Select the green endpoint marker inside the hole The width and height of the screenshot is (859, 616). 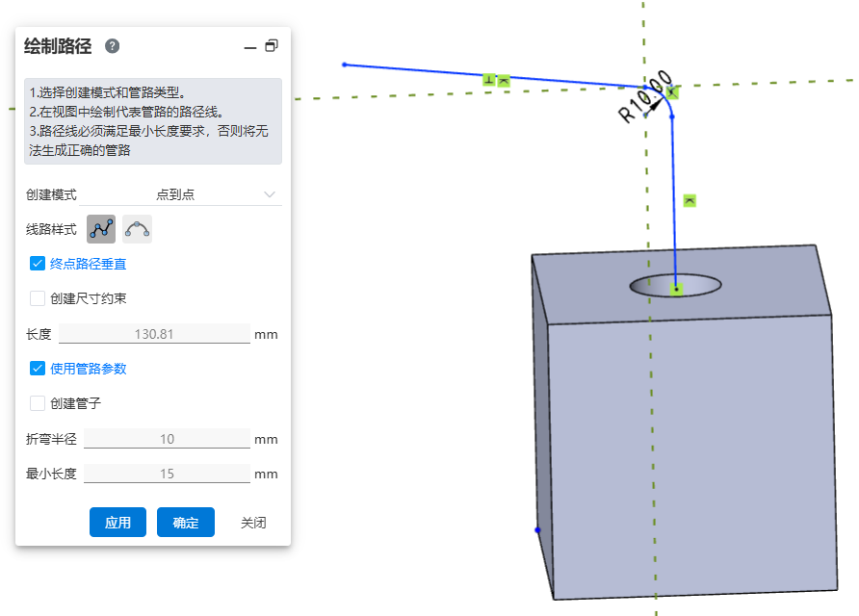coord(677,288)
